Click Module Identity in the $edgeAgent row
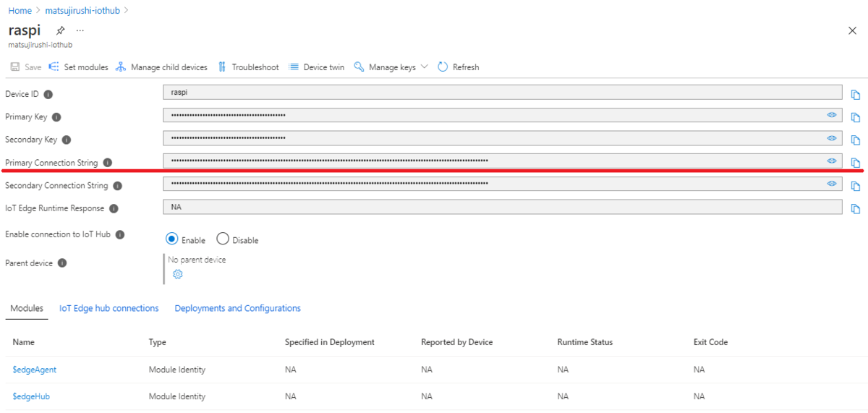868x413 pixels. click(x=177, y=370)
